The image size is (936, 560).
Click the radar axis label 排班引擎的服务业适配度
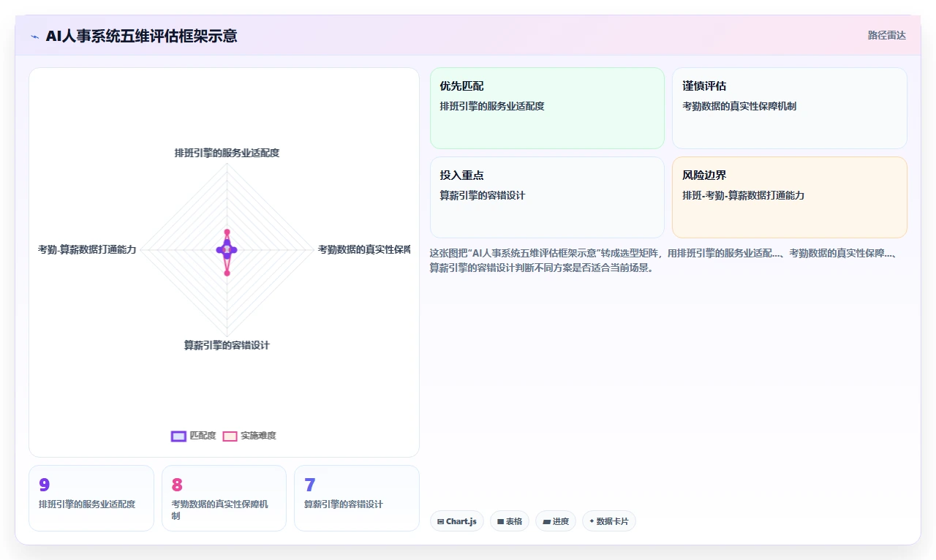pyautogui.click(x=227, y=153)
